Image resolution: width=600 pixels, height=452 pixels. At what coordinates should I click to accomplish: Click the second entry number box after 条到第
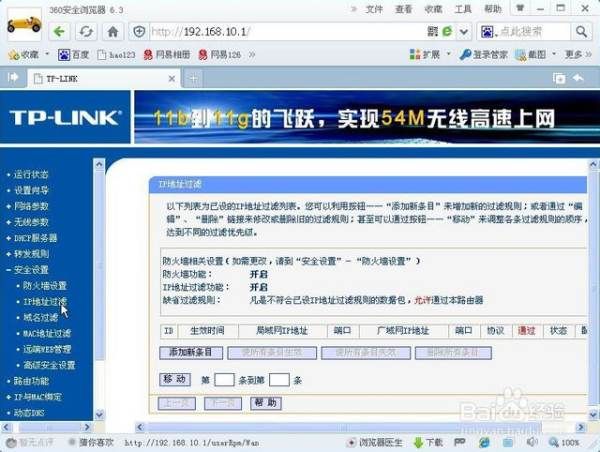point(279,380)
